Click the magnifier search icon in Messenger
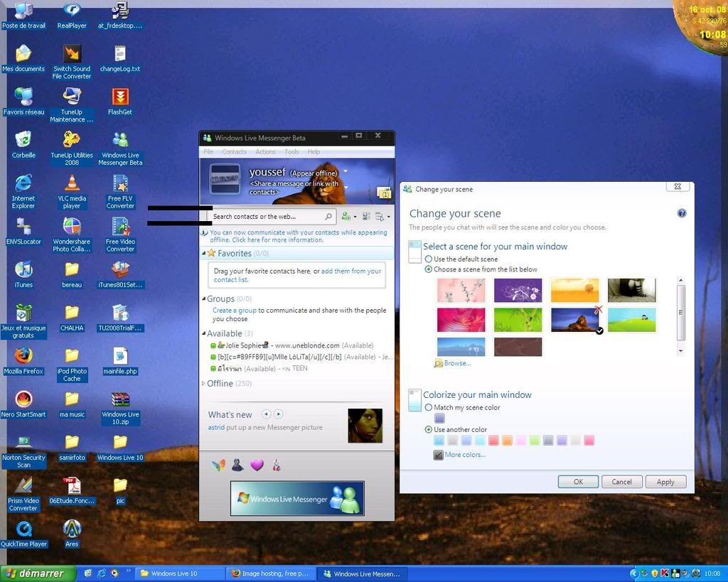This screenshot has height=582, width=728. click(328, 216)
